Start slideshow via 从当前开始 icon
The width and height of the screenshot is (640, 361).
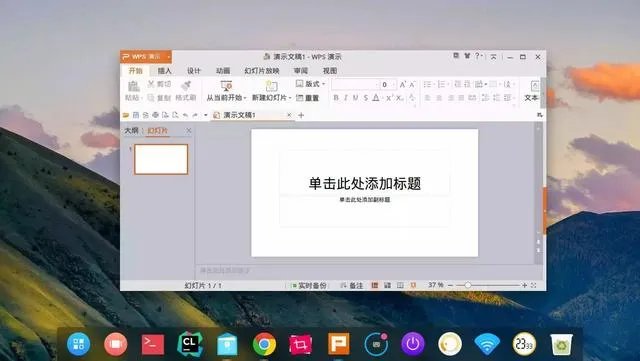pyautogui.click(x=226, y=86)
